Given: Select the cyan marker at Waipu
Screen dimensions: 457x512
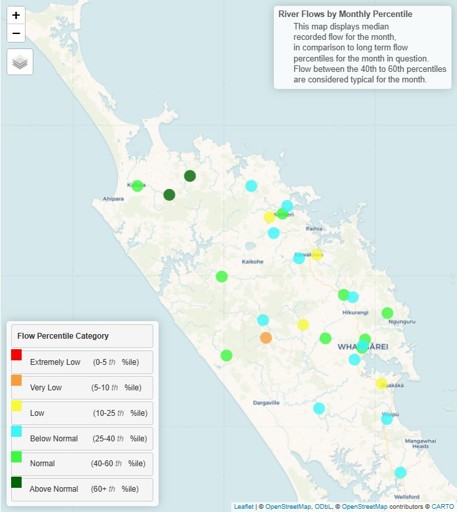Looking at the screenshot, I should [387, 419].
